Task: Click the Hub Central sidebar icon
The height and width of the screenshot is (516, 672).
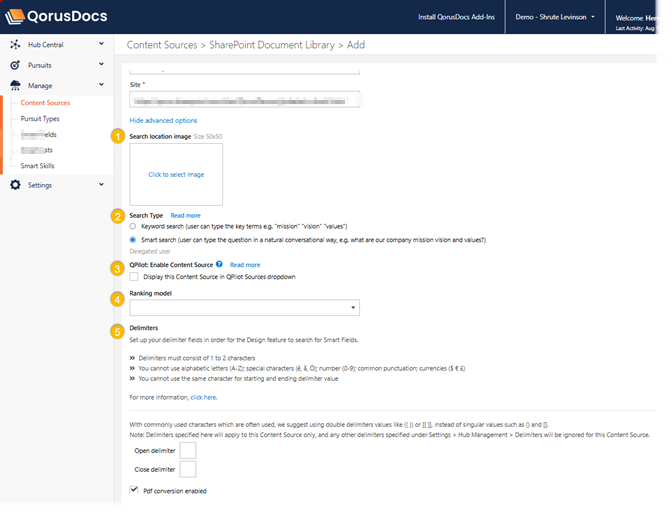Action: pyautogui.click(x=15, y=46)
